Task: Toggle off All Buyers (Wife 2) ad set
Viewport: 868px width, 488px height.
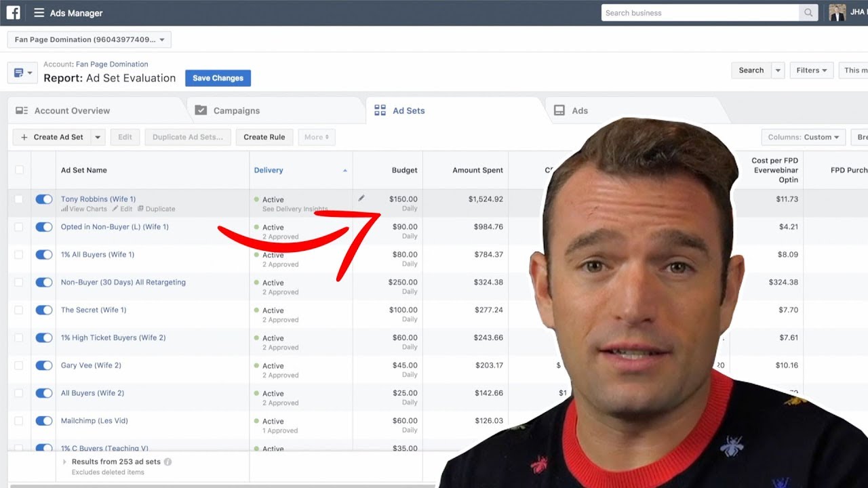Action: coord(43,393)
